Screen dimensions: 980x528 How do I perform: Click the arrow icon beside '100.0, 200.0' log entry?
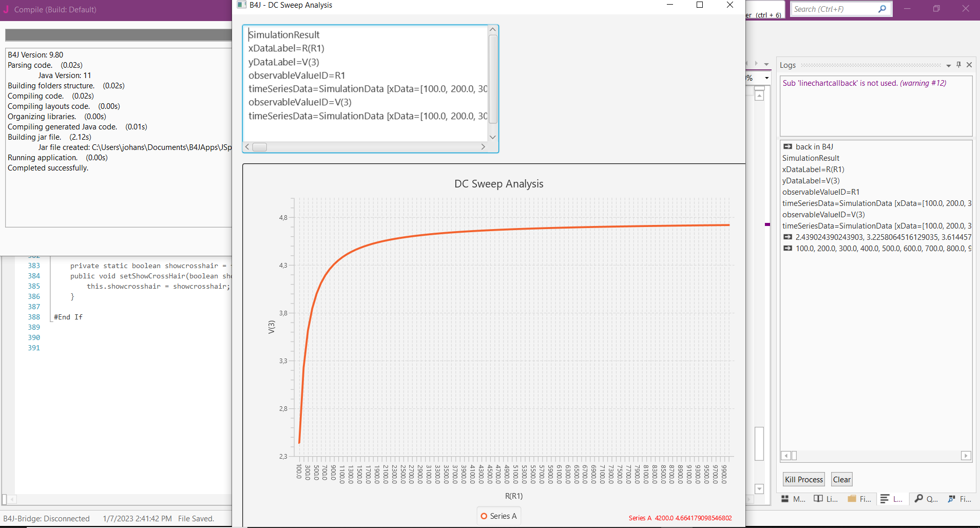click(788, 249)
